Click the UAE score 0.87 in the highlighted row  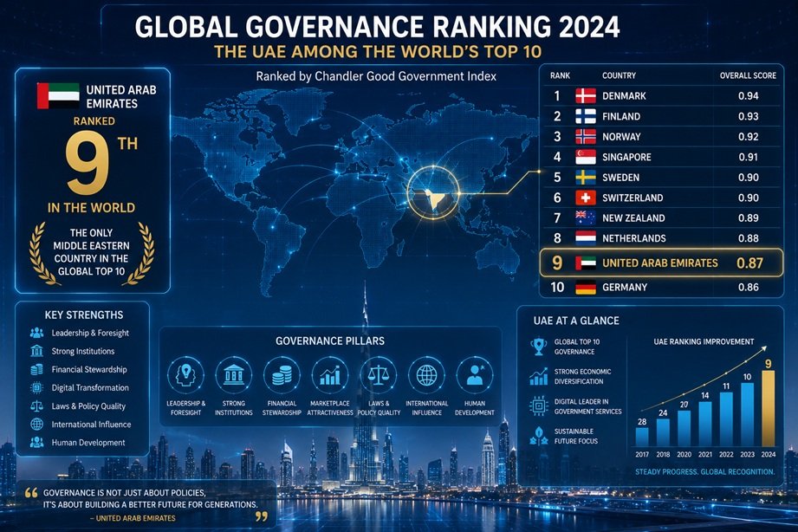(749, 263)
